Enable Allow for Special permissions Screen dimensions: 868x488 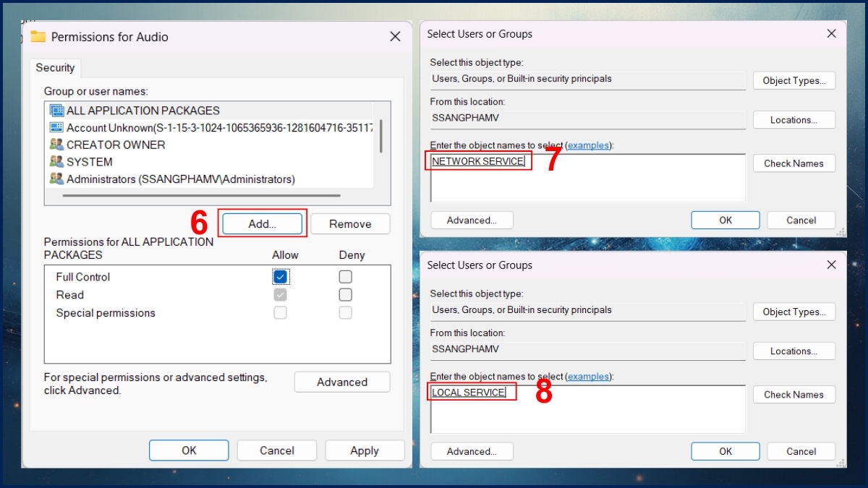tap(281, 312)
